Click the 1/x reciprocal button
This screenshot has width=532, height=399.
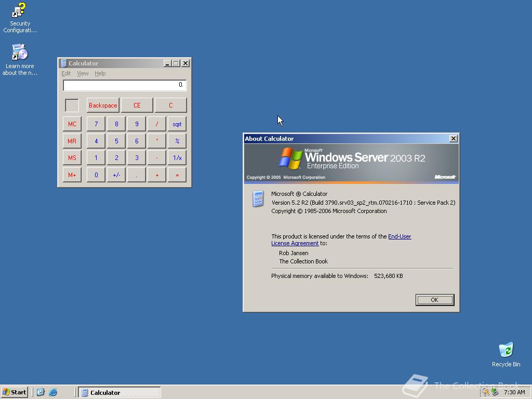tap(177, 158)
